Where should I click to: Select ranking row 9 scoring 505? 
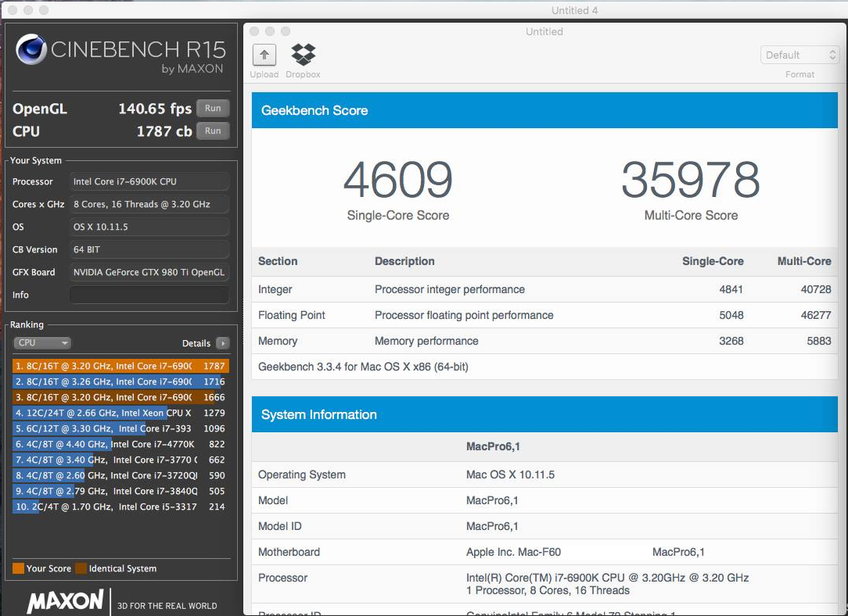coord(120,491)
